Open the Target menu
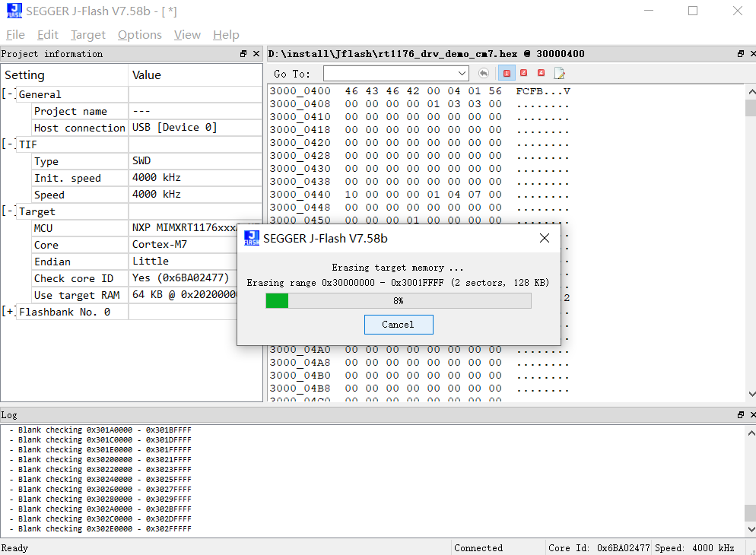The image size is (756, 555). [x=88, y=35]
